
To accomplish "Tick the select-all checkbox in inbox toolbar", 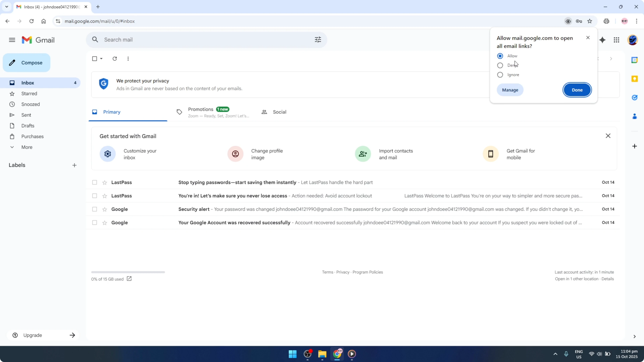I will pos(94,59).
